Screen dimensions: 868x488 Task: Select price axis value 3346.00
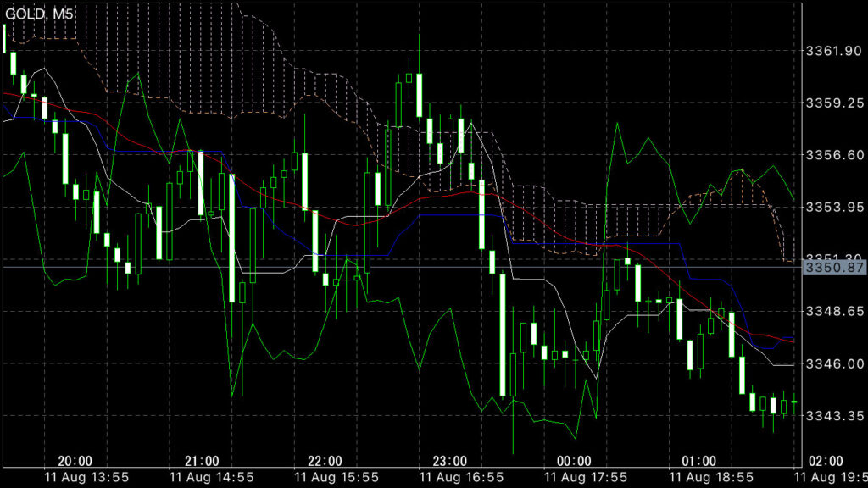tap(834, 363)
